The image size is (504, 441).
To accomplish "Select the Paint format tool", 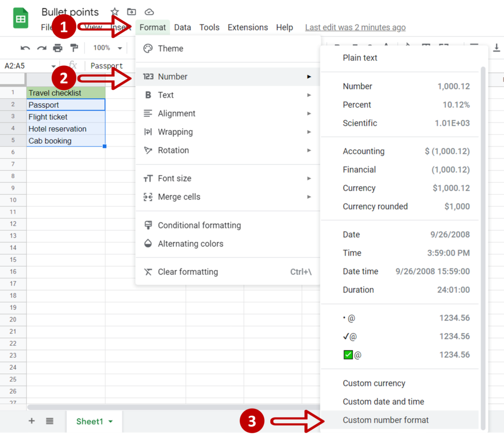I will (74, 48).
